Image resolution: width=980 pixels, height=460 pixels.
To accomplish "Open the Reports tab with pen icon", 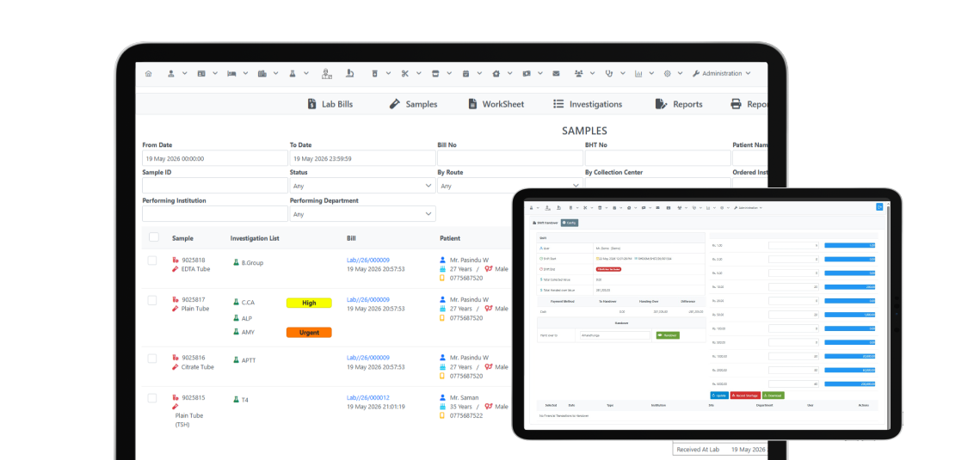I will (x=679, y=104).
